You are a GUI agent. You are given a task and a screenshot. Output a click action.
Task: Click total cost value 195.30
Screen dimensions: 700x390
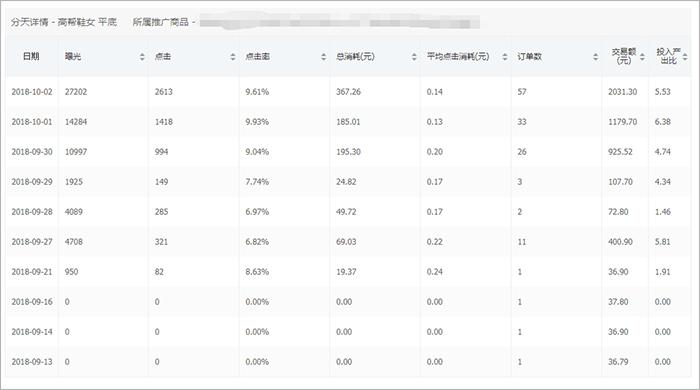(348, 152)
